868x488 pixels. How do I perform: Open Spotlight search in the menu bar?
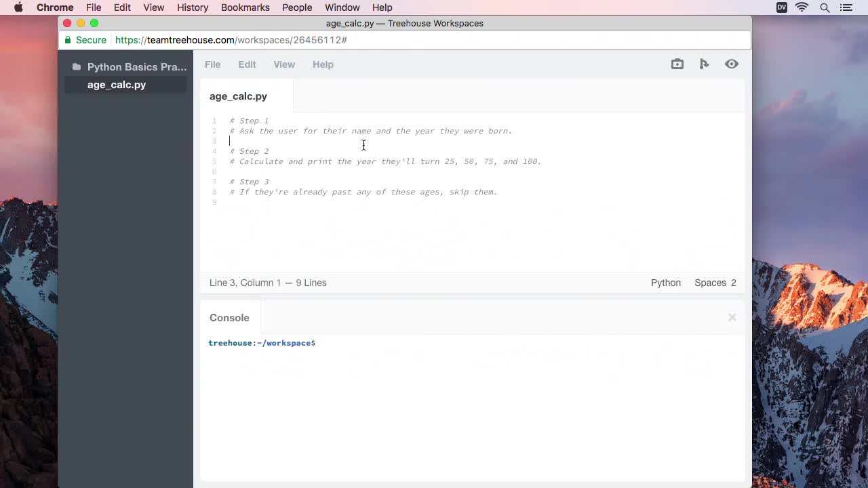click(x=825, y=7)
